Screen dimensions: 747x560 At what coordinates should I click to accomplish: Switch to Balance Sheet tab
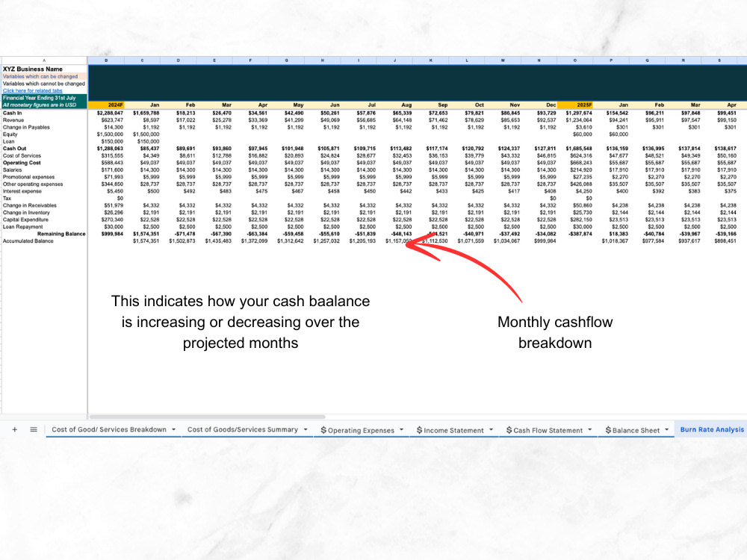[633, 430]
